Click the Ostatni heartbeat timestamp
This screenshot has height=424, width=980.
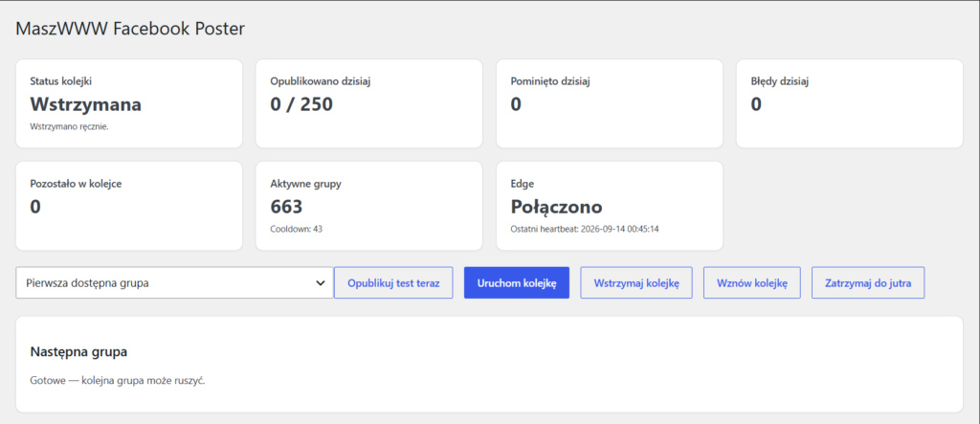[585, 229]
